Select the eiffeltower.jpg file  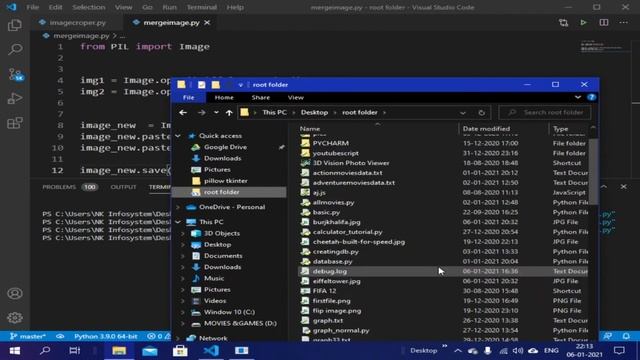pos(336,281)
